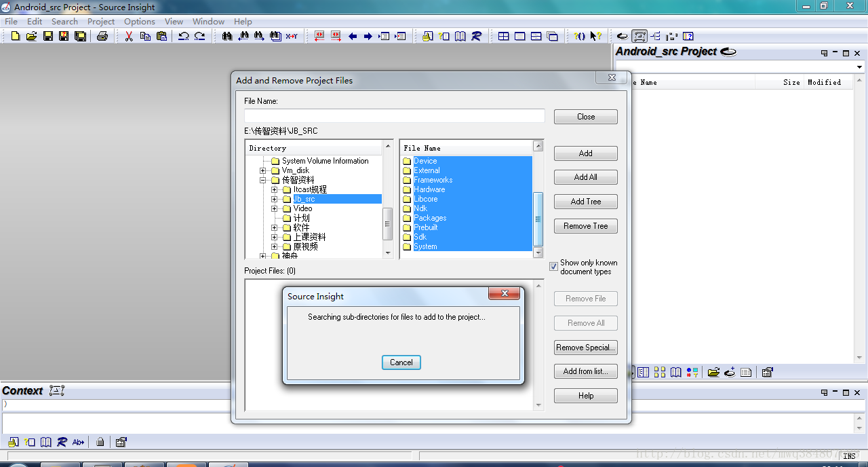Click the Save All toolbar icon
The image size is (868, 467).
(x=80, y=36)
